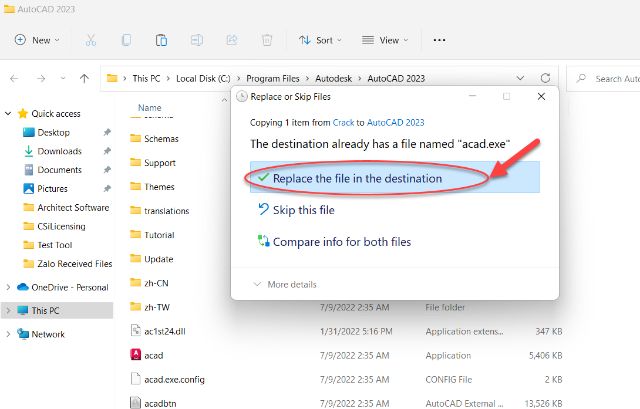640x409 pixels.
Task: Open Desktop in Quick access
Action: [x=53, y=133]
